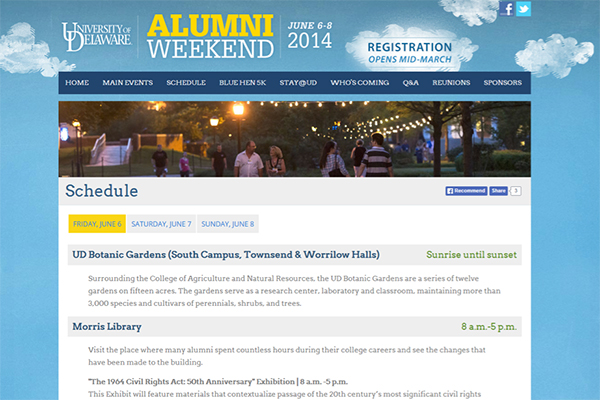Open the Reunions navigation item
Viewport: 600px width, 400px height.
pyautogui.click(x=451, y=83)
